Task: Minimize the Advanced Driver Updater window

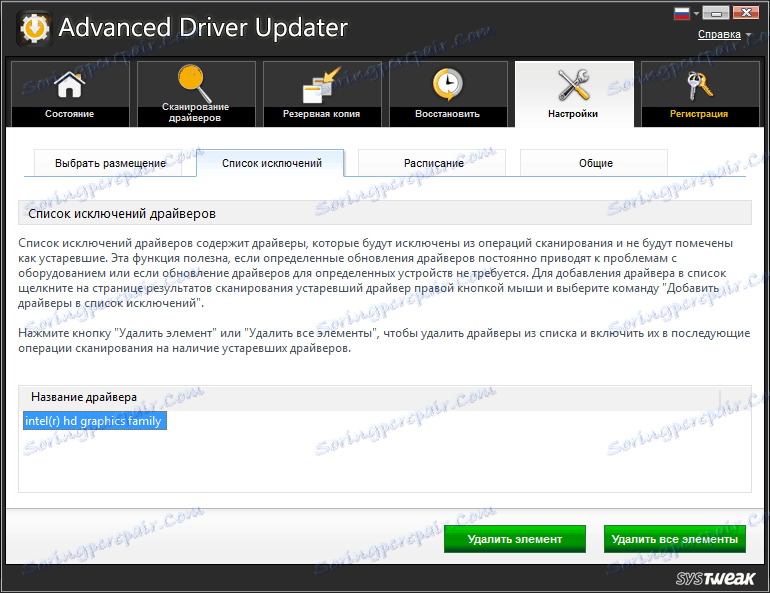Action: click(x=715, y=13)
